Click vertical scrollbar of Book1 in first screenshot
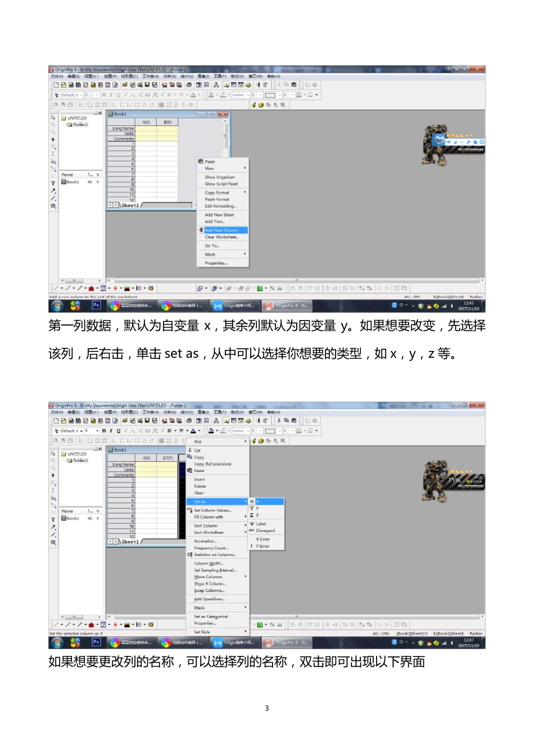 225,135
